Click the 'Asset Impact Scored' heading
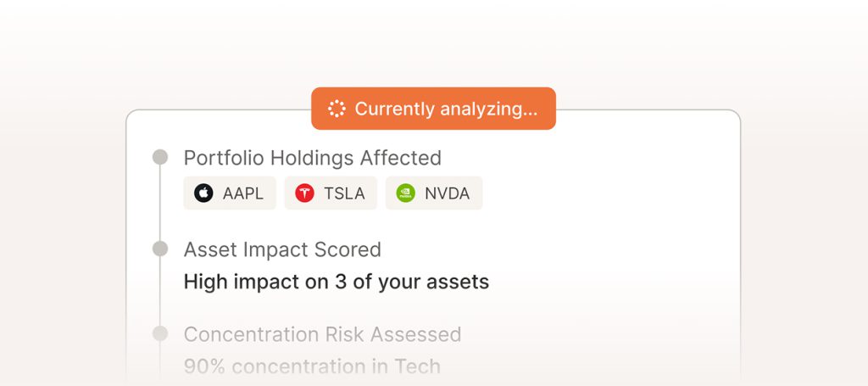Image resolution: width=868 pixels, height=386 pixels. (282, 249)
